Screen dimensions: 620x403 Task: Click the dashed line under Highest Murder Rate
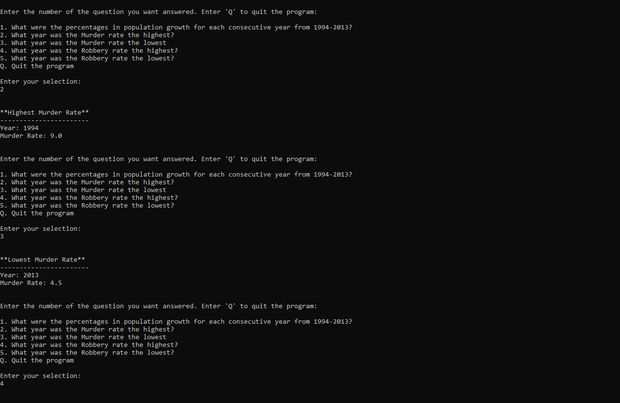[x=44, y=120]
